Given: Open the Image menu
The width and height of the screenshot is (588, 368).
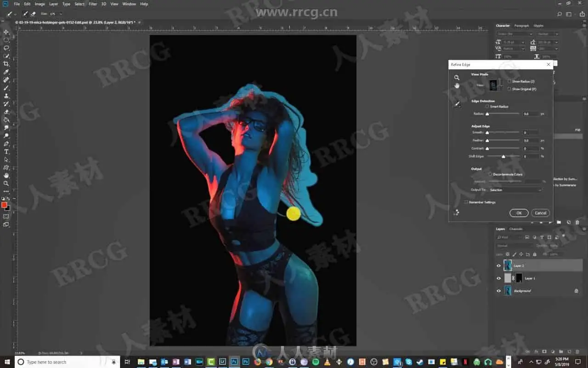Looking at the screenshot, I should 40,4.
